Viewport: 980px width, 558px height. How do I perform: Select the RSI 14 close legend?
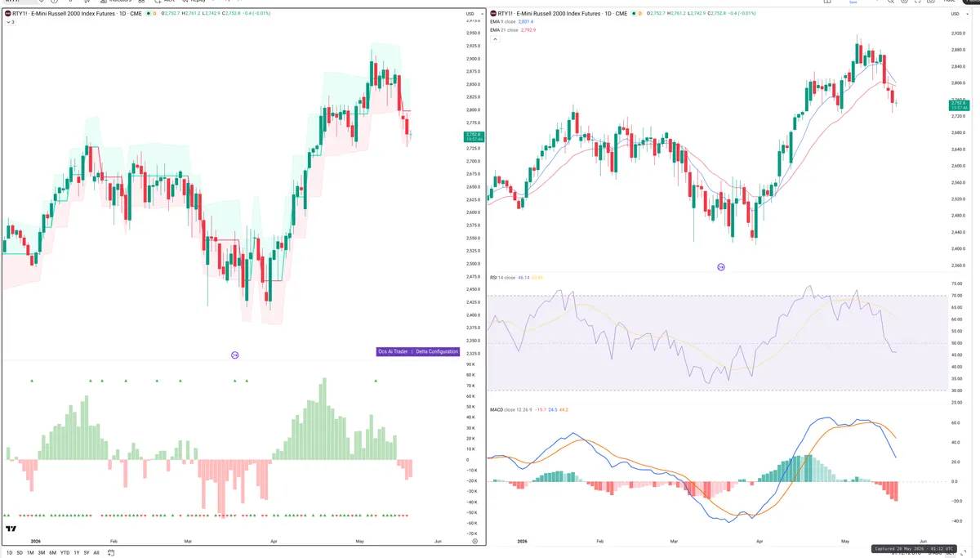[503, 278]
